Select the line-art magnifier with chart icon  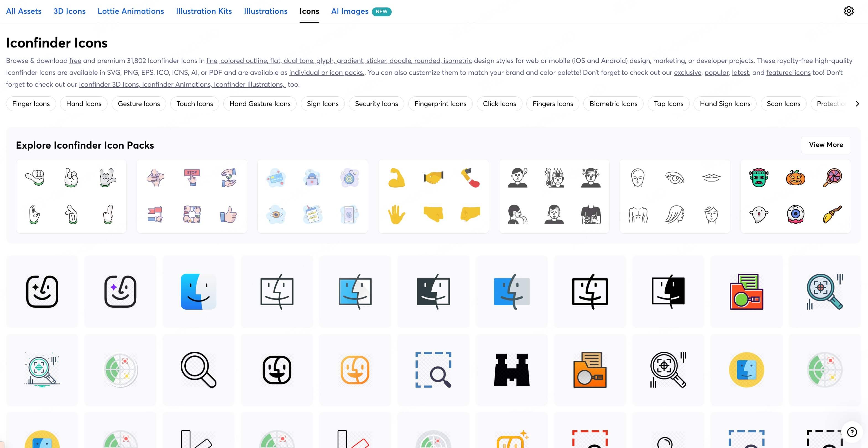pyautogui.click(x=42, y=370)
